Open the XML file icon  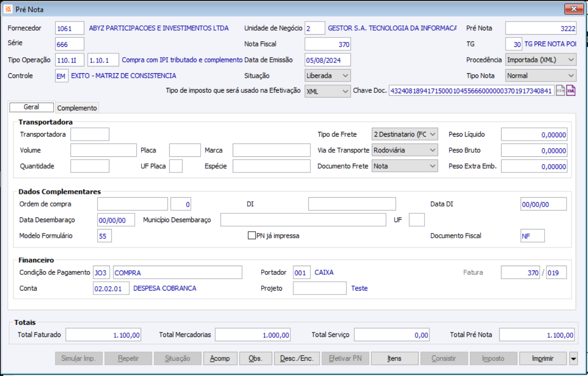tap(571, 91)
